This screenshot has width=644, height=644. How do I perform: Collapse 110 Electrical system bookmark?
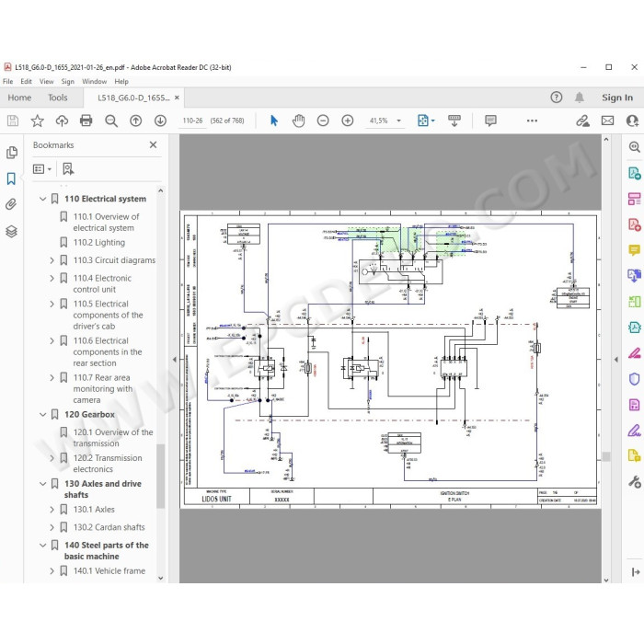(x=42, y=199)
